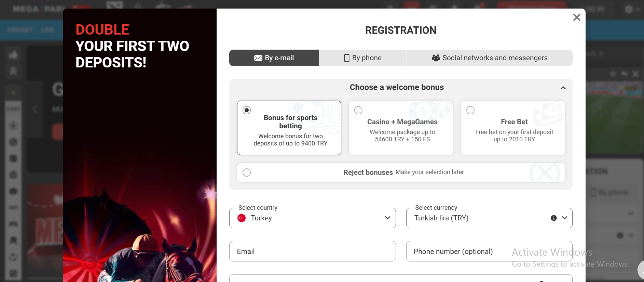This screenshot has width=644, height=282.
Task: Switch to the By phone tab
Action: [362, 58]
